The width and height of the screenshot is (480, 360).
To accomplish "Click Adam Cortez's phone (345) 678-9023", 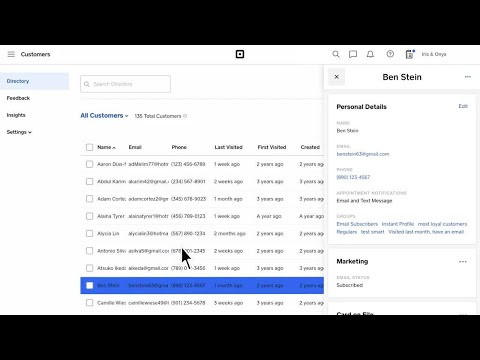I will [x=188, y=199].
